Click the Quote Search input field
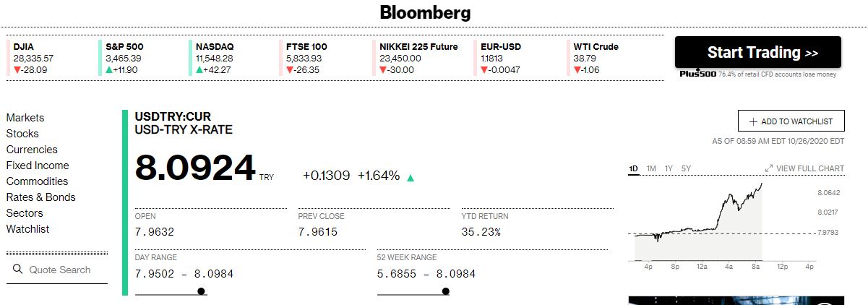The width and height of the screenshot is (868, 305). tap(57, 270)
